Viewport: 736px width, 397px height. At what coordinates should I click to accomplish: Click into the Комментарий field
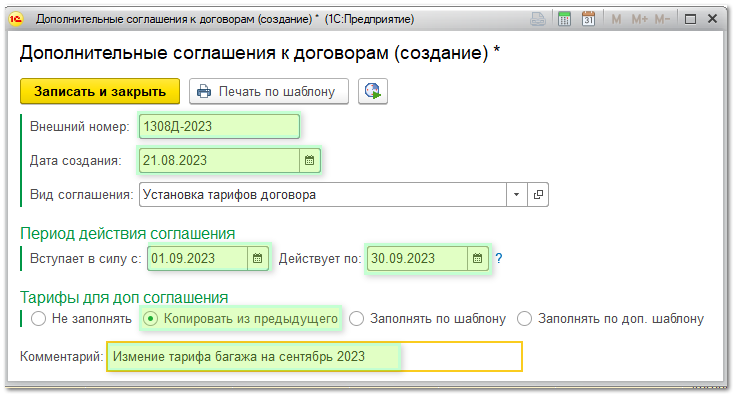click(314, 357)
